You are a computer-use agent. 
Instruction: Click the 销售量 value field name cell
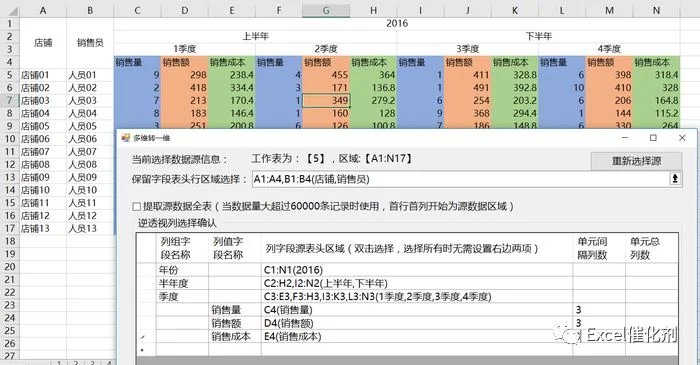click(x=235, y=310)
